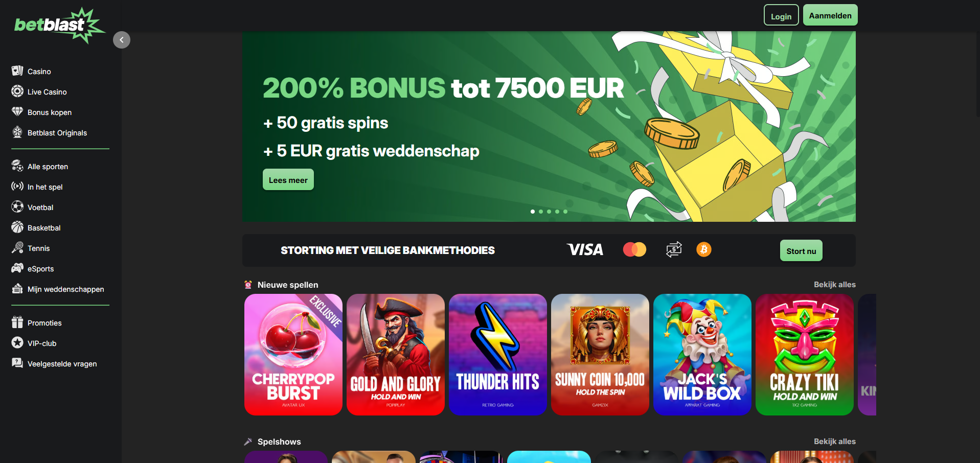Click the Login button

(x=781, y=16)
